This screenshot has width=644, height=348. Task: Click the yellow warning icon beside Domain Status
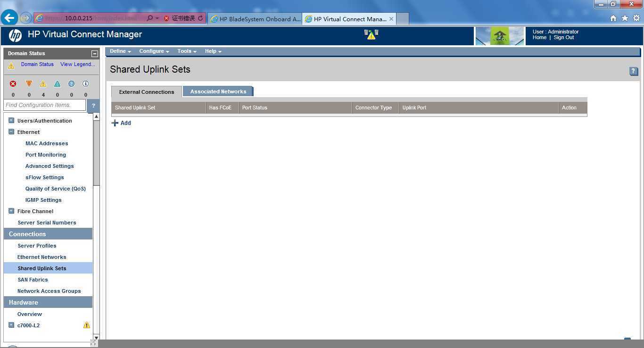click(11, 66)
